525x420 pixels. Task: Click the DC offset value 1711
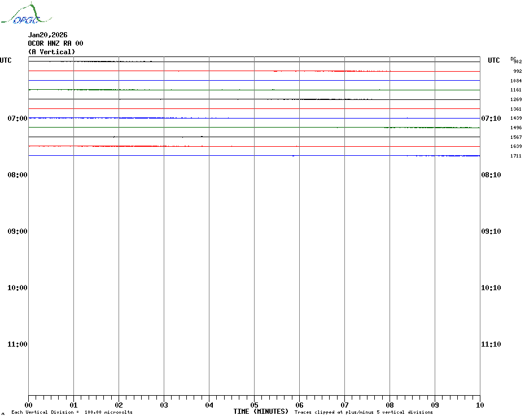(x=516, y=156)
